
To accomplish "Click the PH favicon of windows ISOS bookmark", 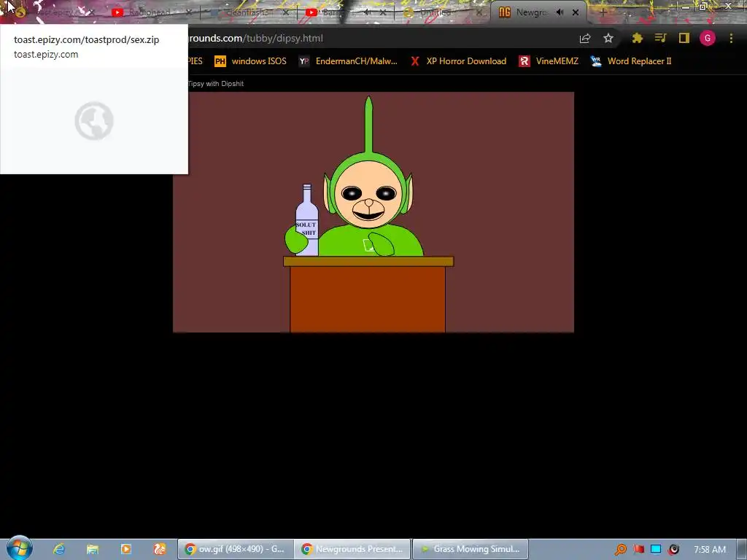I will (x=220, y=61).
